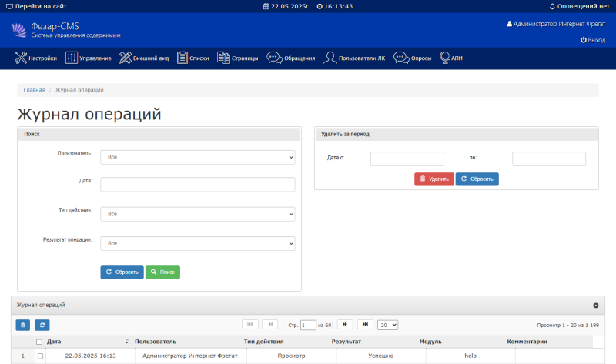The width and height of the screenshot is (616, 364).
Task: Click the green Поиск button
Action: [162, 272]
